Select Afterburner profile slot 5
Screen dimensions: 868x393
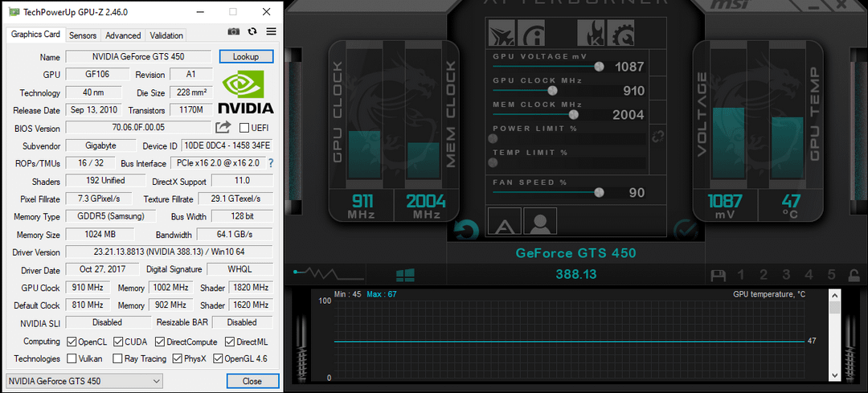click(x=832, y=275)
